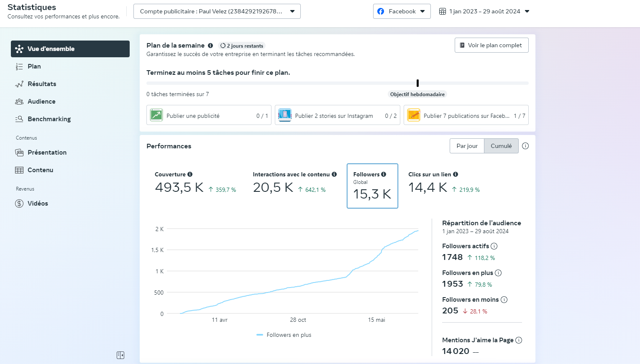Click the Contenu table icon
This screenshot has width=640, height=364.
click(19, 170)
